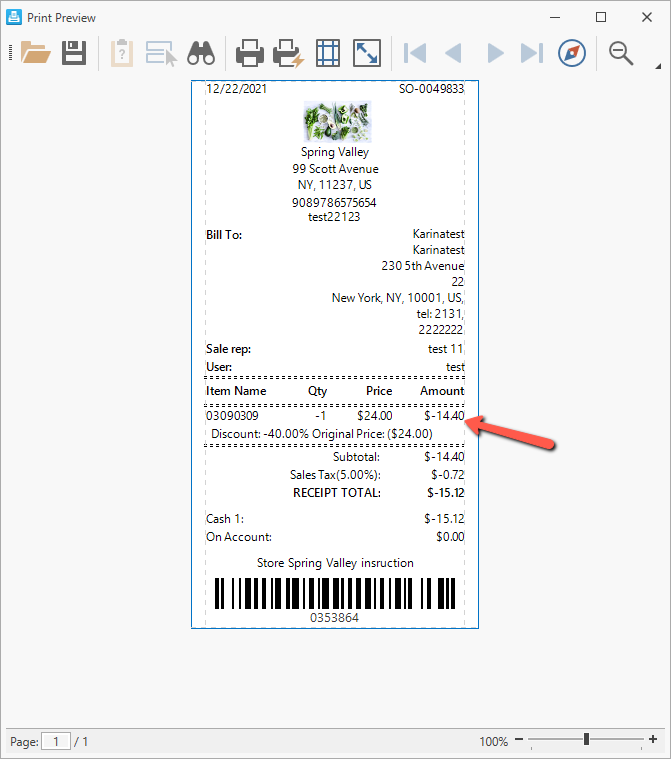Image resolution: width=671 pixels, height=759 pixels.
Task: Click the Zoom Out magnifier icon
Action: tap(621, 53)
